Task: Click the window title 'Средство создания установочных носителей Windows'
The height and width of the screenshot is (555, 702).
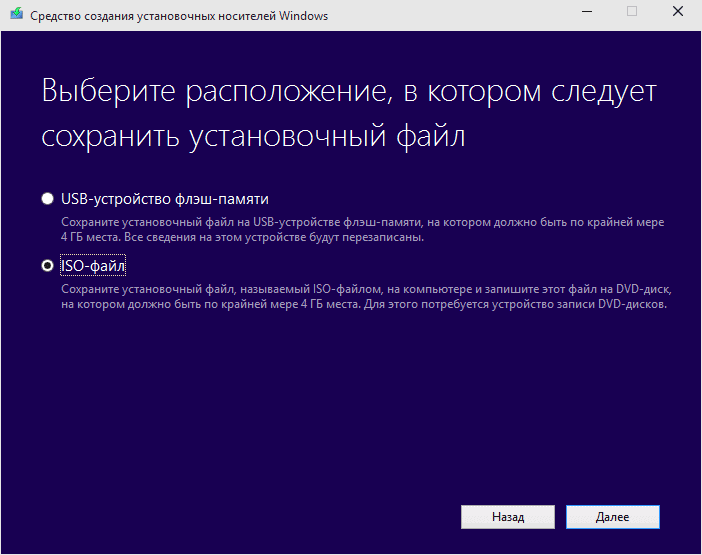Action: (179, 16)
